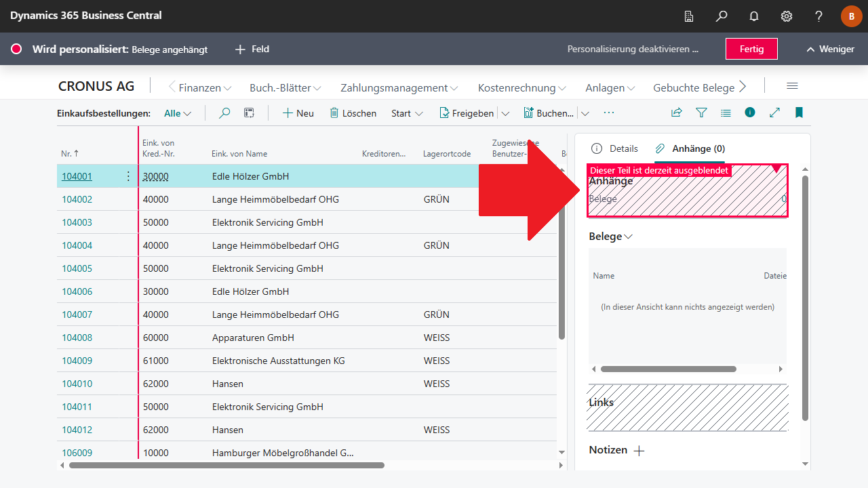Open the Buch.-Blätter menu

click(x=285, y=87)
